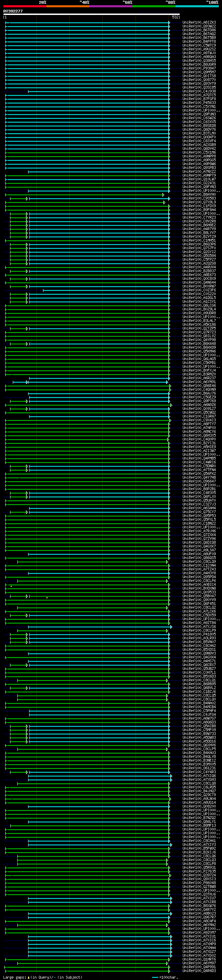222x980 pixels.
Task: Click the cyan ~100% identity legend segment
Action: (x=197, y=6)
